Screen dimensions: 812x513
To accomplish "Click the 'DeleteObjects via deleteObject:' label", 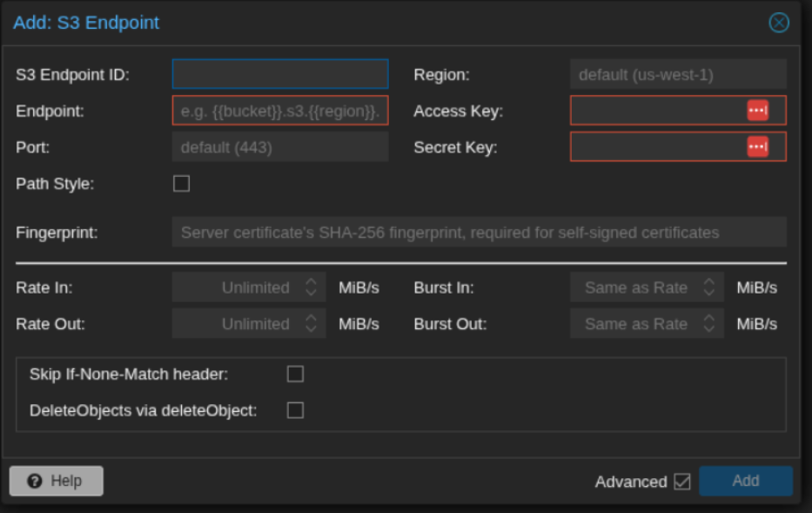I will coord(143,410).
